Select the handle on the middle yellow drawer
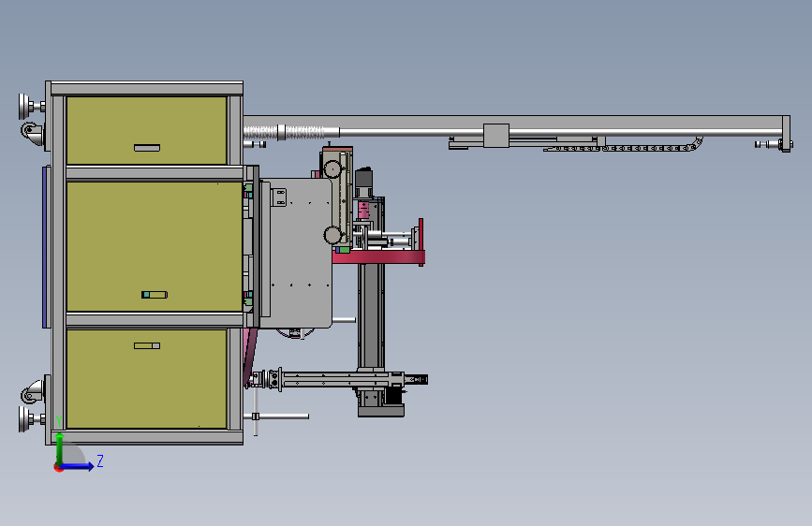This screenshot has width=812, height=526. coord(155,295)
